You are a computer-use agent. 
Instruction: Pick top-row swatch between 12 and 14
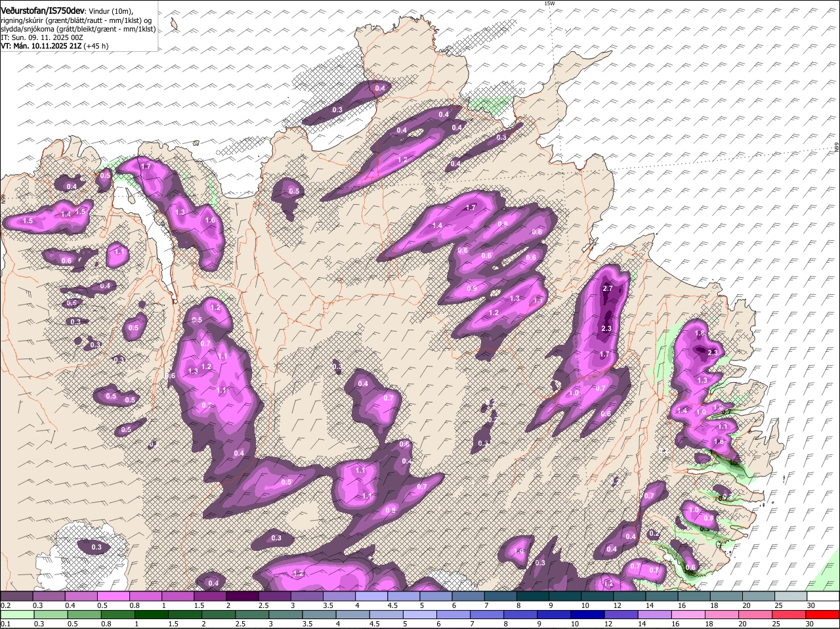[x=630, y=596]
